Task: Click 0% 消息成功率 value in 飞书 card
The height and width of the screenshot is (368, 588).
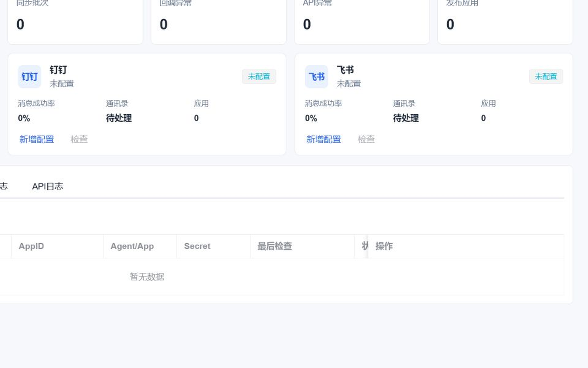Action: [x=311, y=118]
